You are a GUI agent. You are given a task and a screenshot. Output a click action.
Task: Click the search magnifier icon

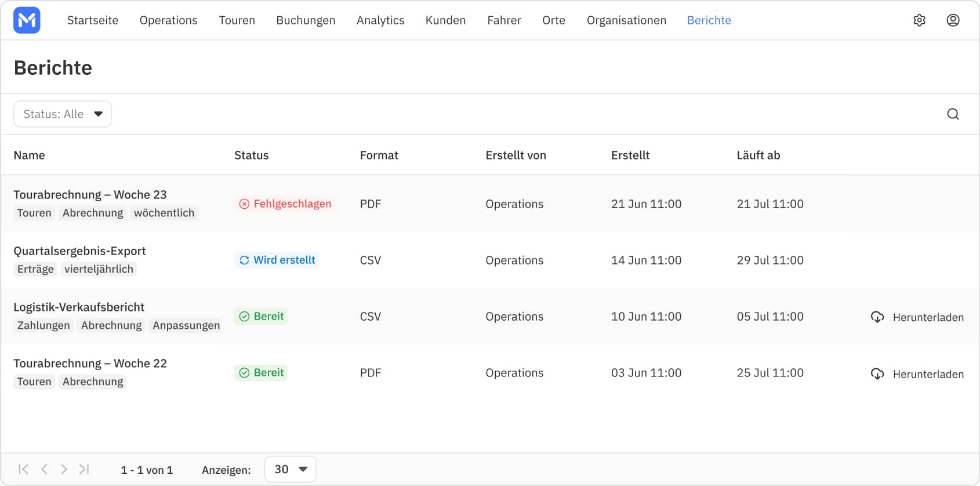[x=953, y=114]
